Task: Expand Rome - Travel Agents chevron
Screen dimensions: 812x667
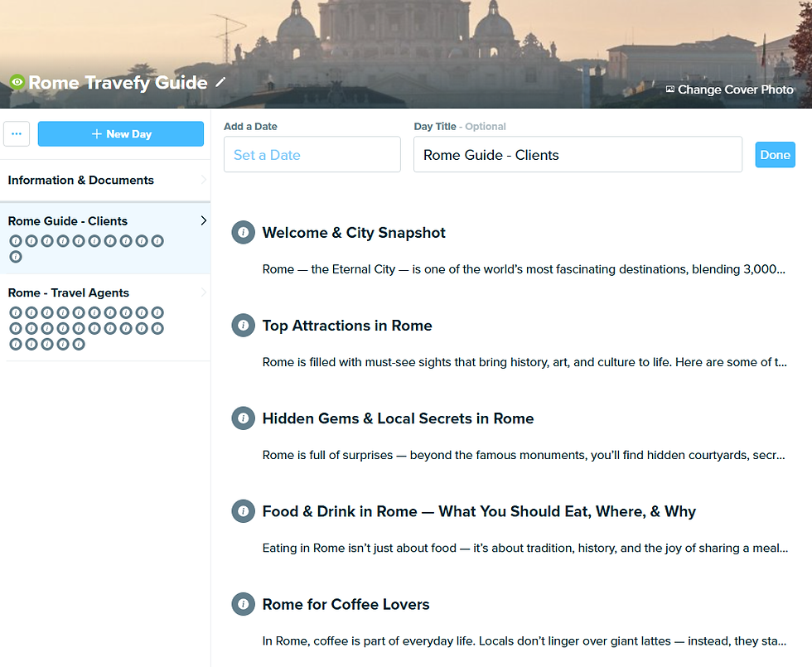Action: 203,292
